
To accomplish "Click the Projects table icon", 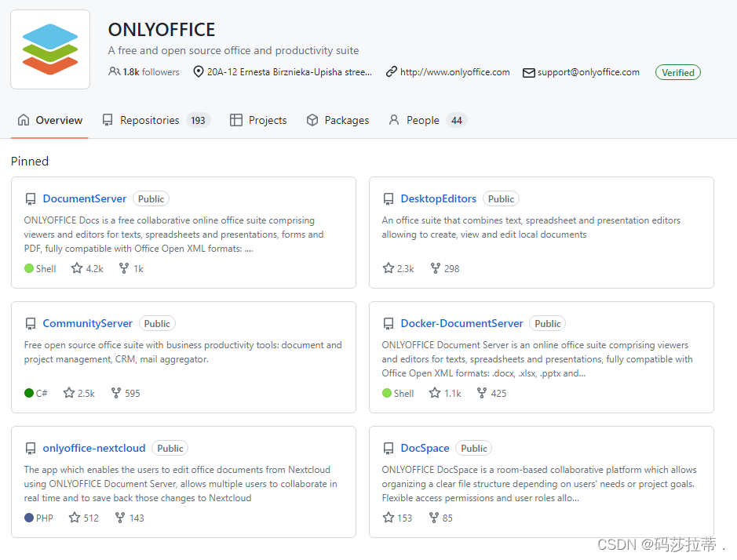I will point(236,120).
